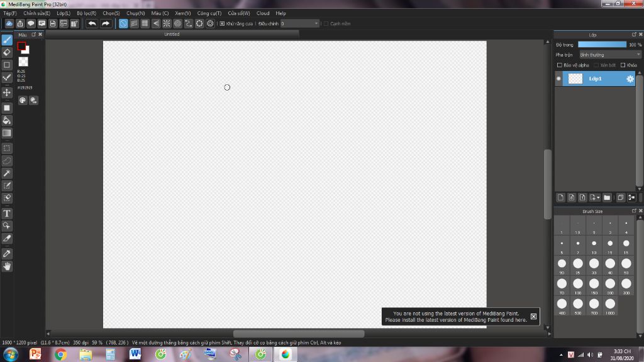This screenshot has width=644, height=362.
Task: Open Lớp1 layer settings gear
Action: 630,79
